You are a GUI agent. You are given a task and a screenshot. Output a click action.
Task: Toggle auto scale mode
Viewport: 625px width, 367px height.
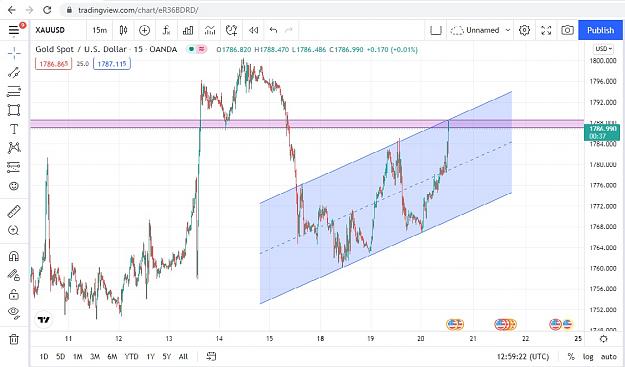pos(609,356)
